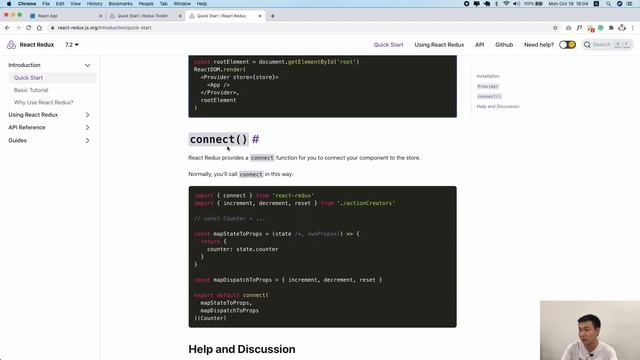Click the f? extension icon

click(579, 28)
